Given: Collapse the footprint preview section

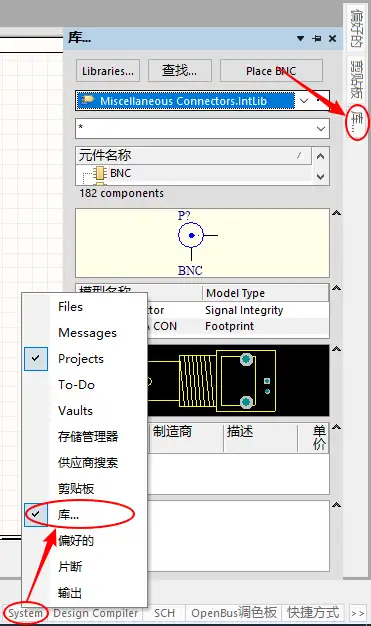Looking at the screenshot, I should 336,349.
